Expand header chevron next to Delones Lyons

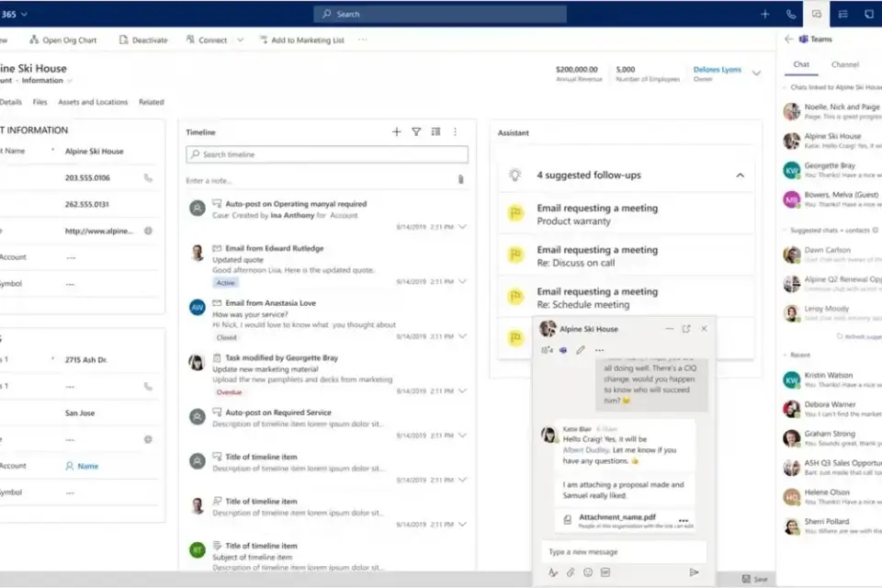tap(757, 73)
